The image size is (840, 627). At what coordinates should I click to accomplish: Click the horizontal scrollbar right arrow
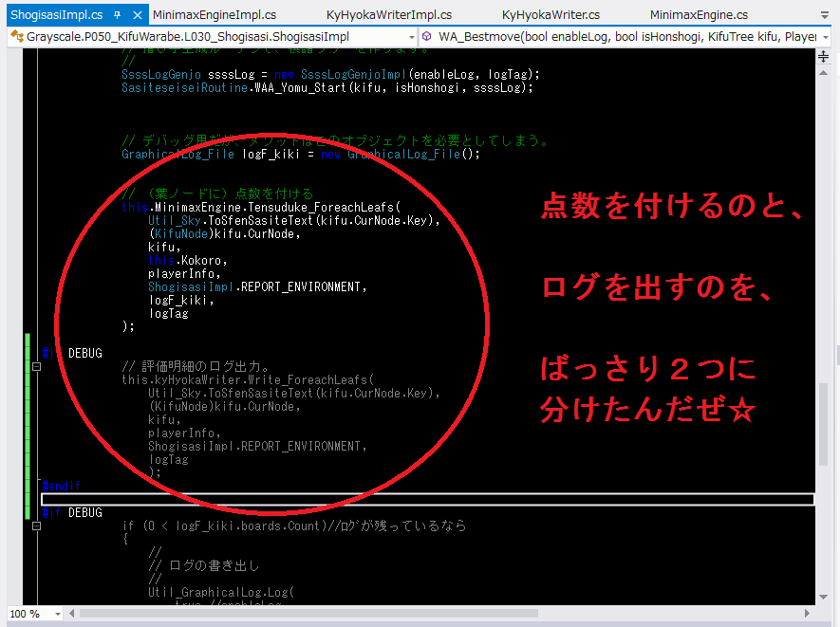pos(807,614)
